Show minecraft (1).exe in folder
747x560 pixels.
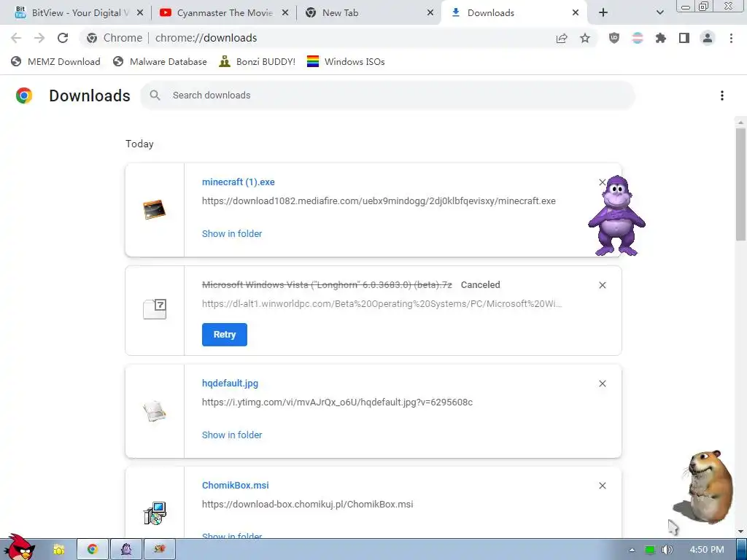pos(232,234)
